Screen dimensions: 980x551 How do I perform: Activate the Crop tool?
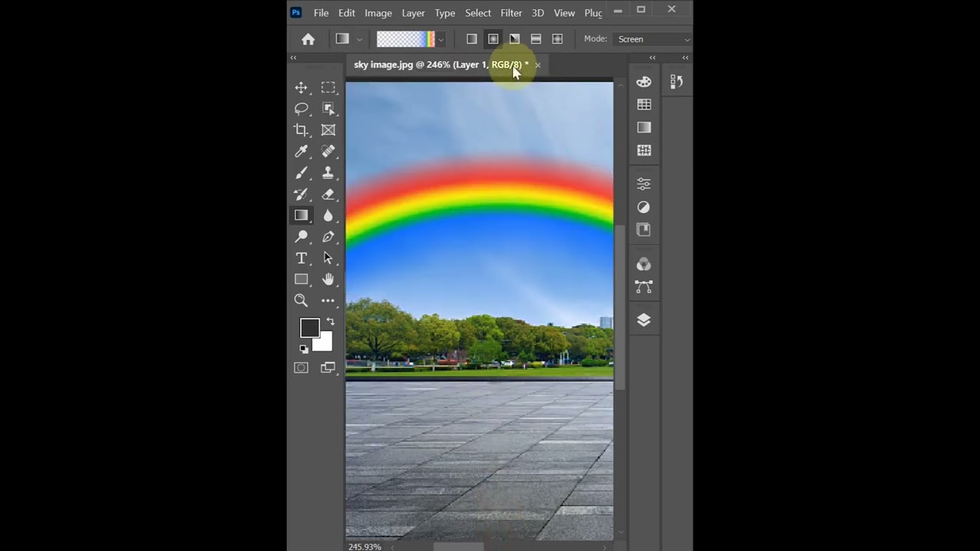pyautogui.click(x=301, y=130)
